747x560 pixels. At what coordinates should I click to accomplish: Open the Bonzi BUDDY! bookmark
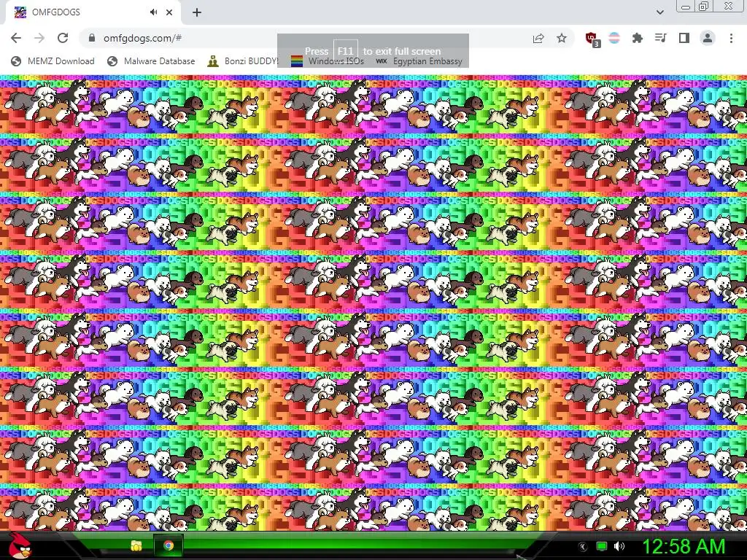(243, 61)
